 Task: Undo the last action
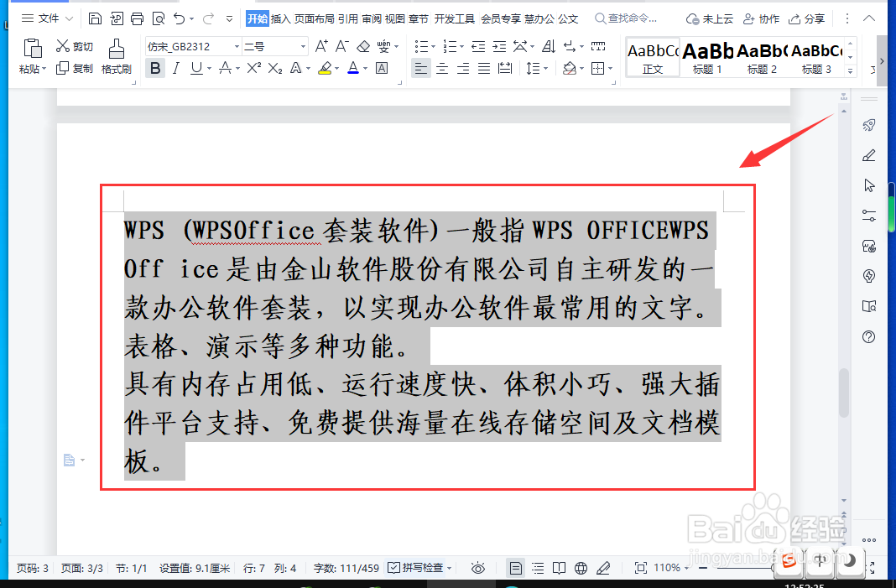180,18
